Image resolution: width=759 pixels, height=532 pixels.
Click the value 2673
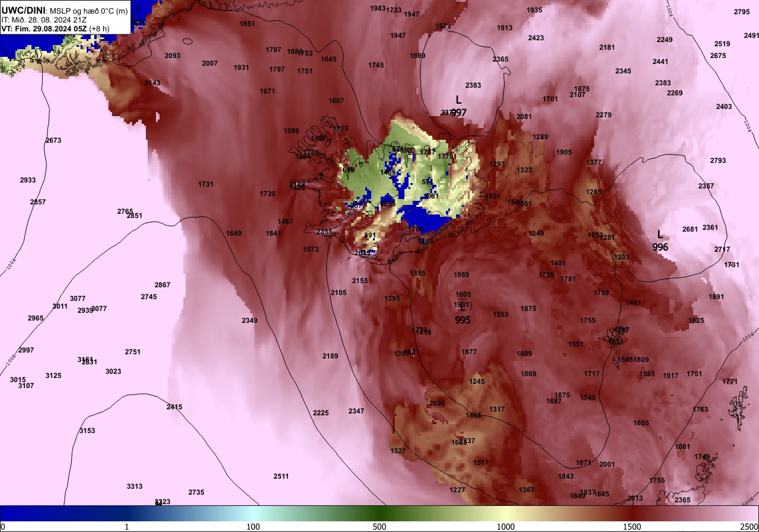(x=53, y=140)
